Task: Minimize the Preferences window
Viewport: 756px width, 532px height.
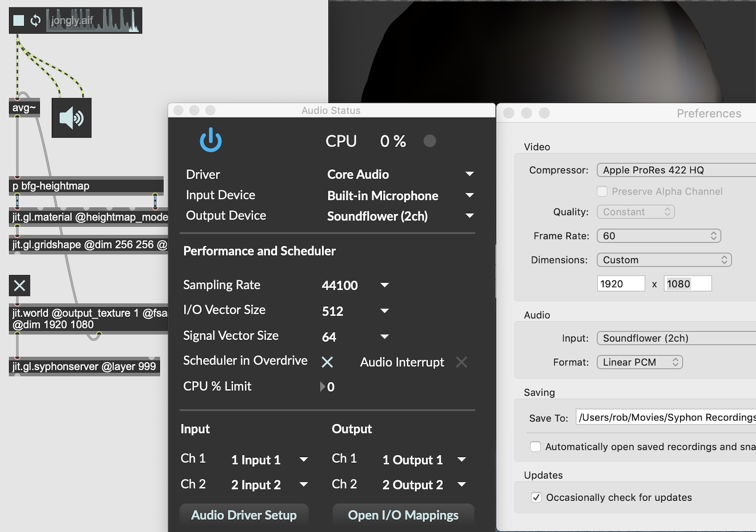Action: click(526, 113)
